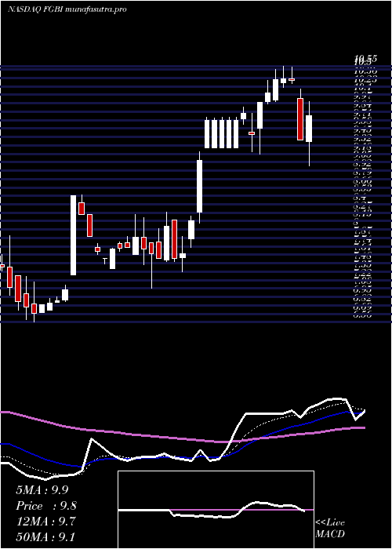Click the tall white candlestick after the bottom
The width and height of the screenshot is (392, 549).
(x=74, y=235)
